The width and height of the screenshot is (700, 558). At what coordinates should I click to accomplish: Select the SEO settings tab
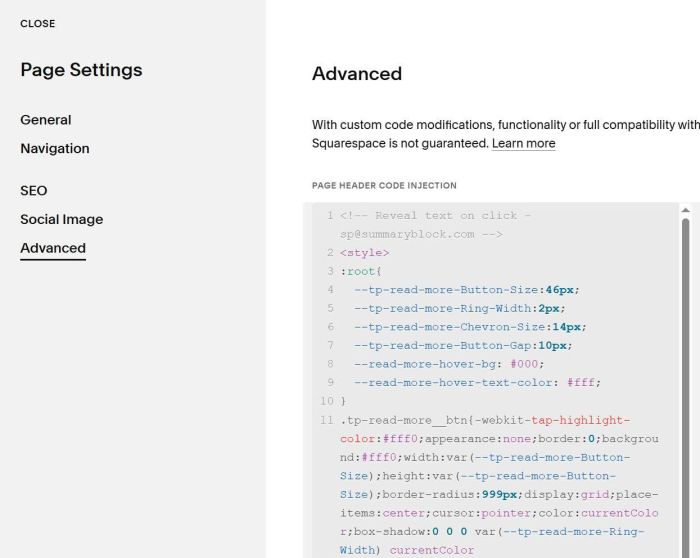(34, 191)
